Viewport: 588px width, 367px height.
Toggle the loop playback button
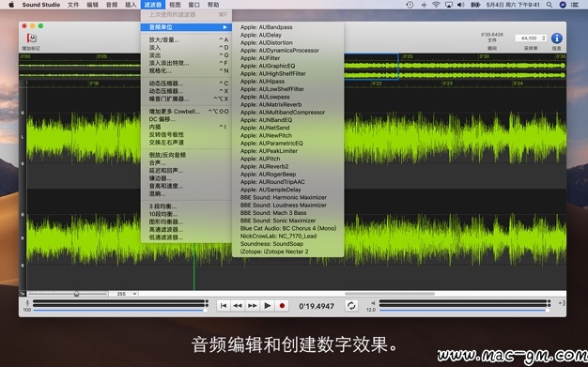351,306
